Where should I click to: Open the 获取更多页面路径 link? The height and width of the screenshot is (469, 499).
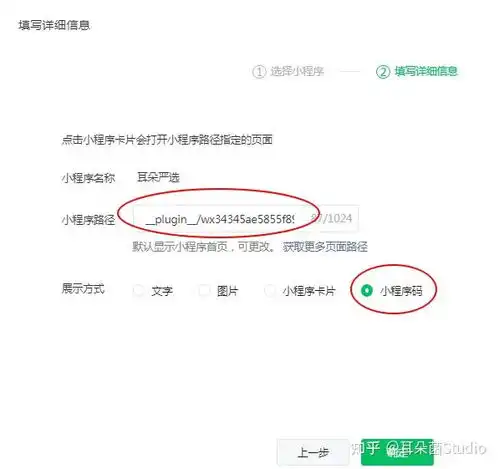tap(325, 247)
